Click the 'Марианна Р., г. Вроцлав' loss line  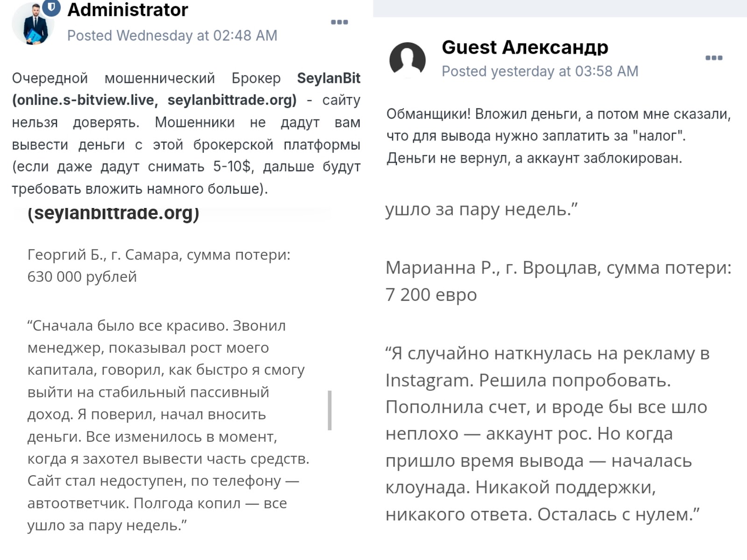pos(558,281)
